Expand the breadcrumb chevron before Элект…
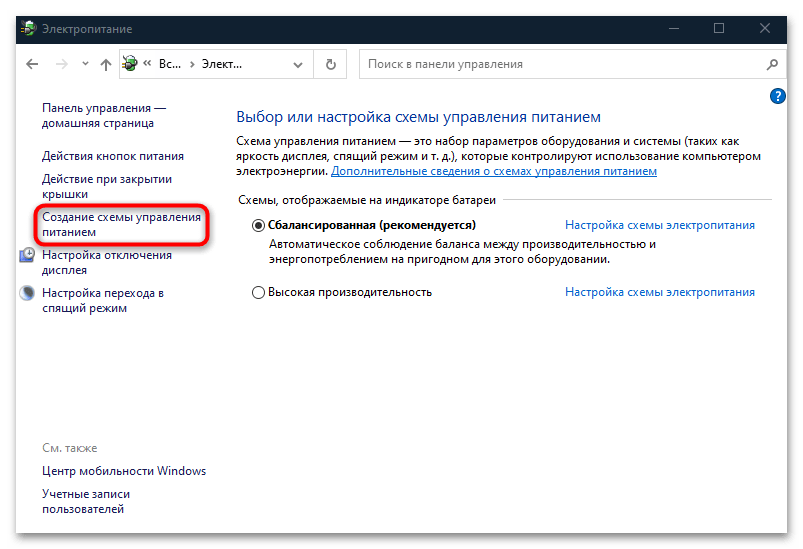The height and width of the screenshot is (549, 803). point(190,65)
